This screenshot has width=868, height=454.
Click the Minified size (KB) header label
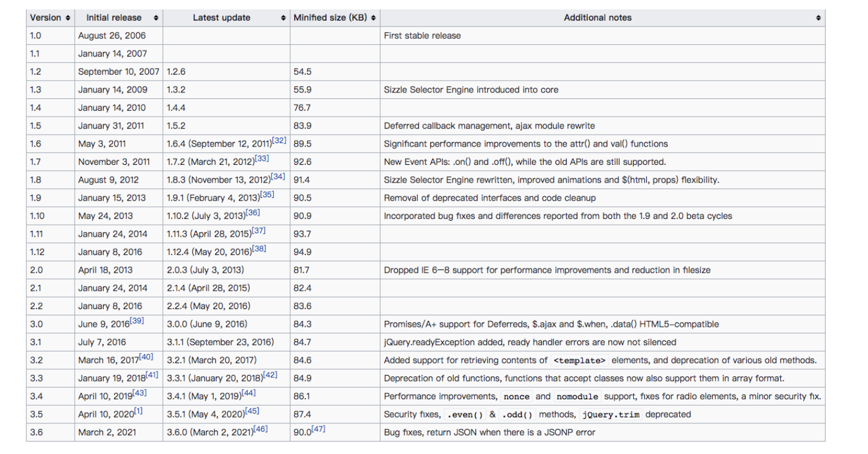coord(330,18)
